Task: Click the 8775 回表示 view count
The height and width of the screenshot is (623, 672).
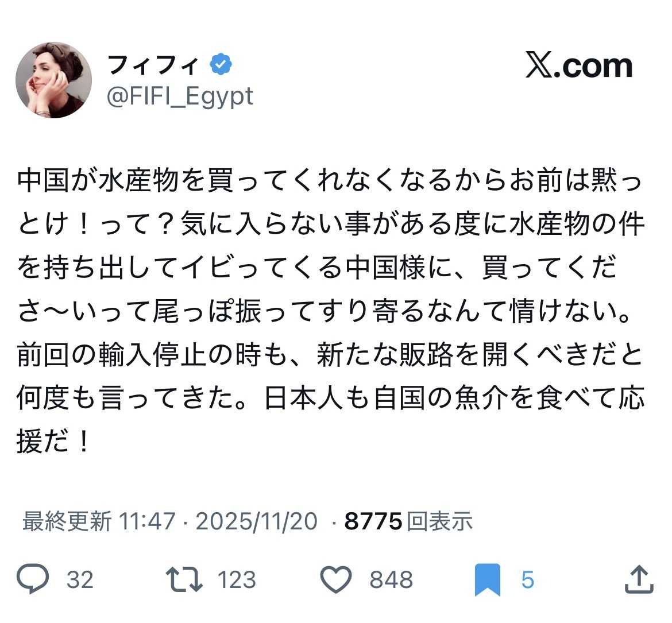Action: (x=408, y=521)
